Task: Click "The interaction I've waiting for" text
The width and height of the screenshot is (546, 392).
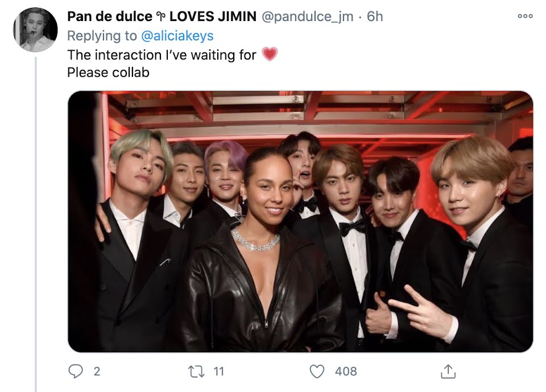Action: (x=162, y=55)
